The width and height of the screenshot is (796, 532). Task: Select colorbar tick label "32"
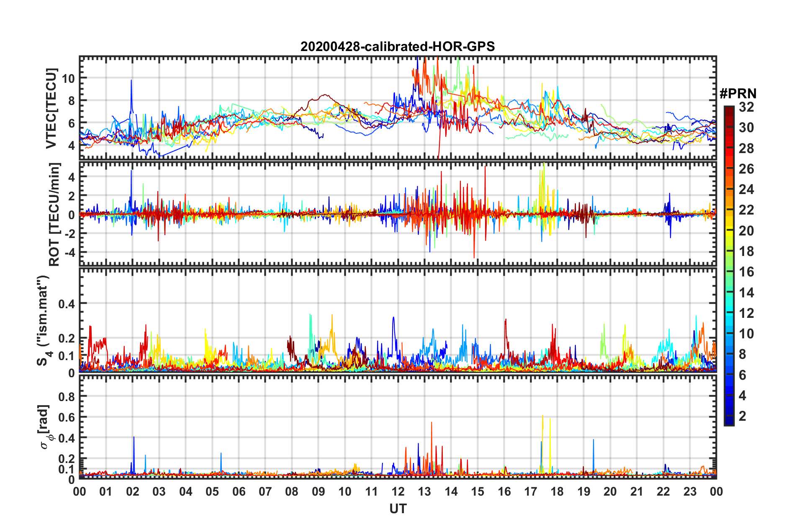pyautogui.click(x=746, y=107)
